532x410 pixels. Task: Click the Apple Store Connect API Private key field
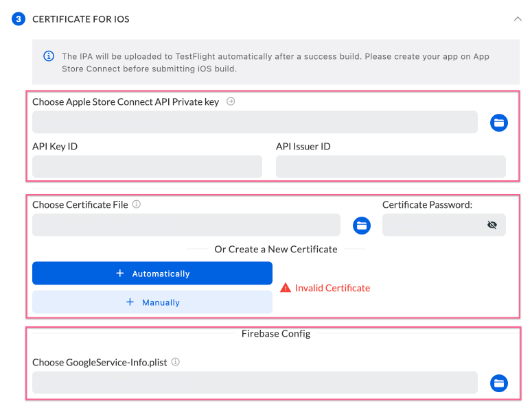pyautogui.click(x=255, y=122)
